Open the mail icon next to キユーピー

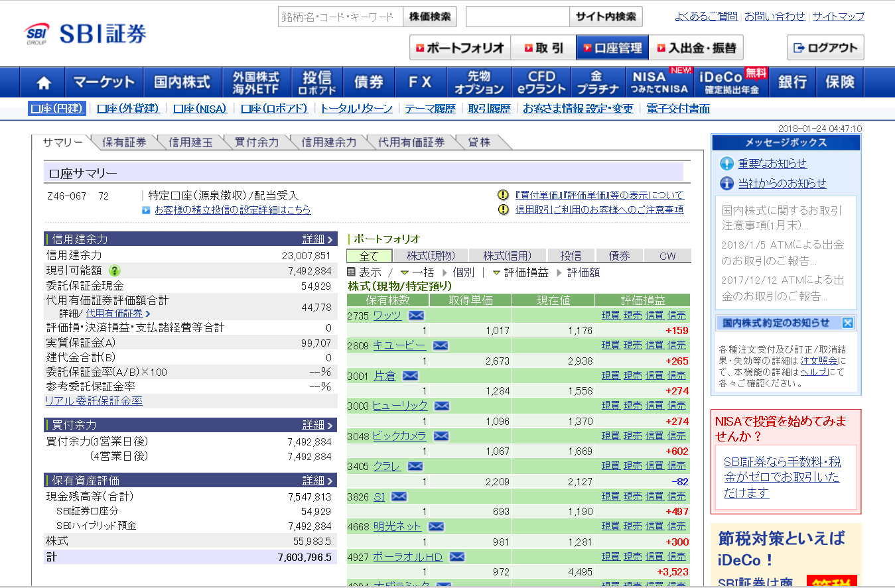pos(441,345)
